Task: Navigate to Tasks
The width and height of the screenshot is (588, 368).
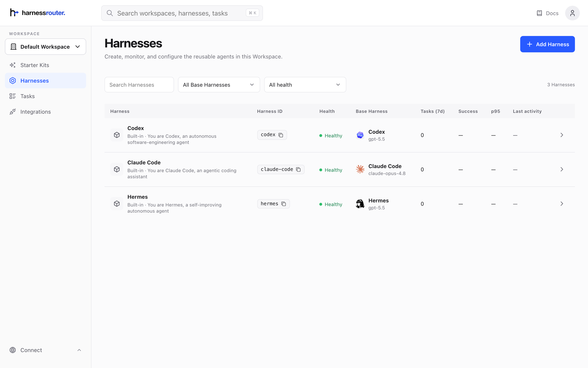Action: [46, 96]
